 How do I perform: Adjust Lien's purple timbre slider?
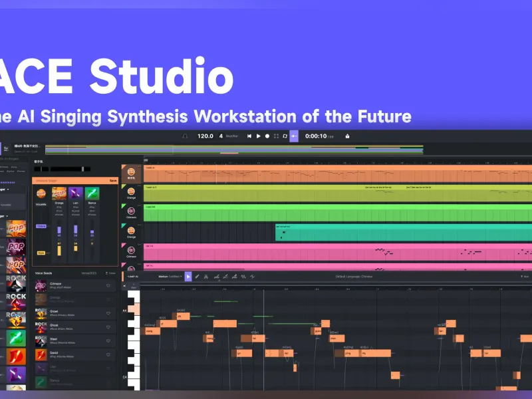click(x=75, y=229)
